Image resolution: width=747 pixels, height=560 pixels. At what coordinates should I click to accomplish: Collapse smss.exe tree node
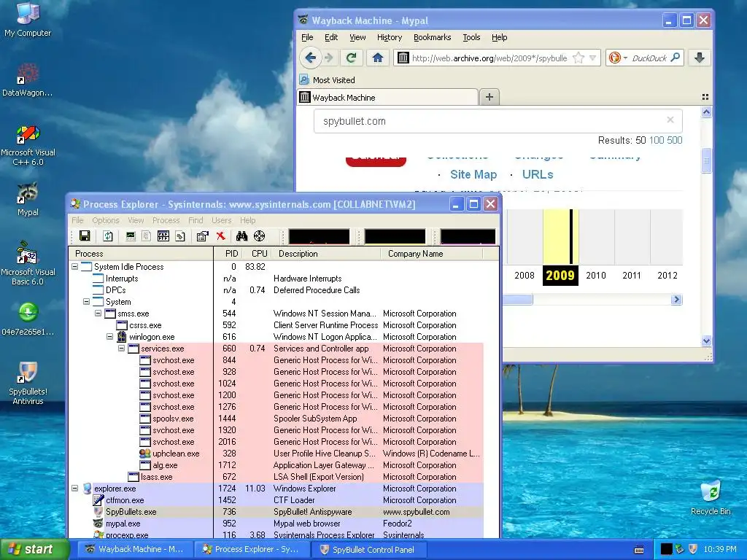click(x=98, y=314)
